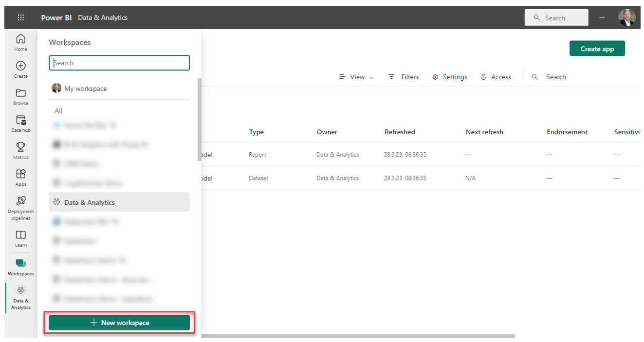Sort by the Type column header
This screenshot has width=644, height=342.
click(257, 132)
